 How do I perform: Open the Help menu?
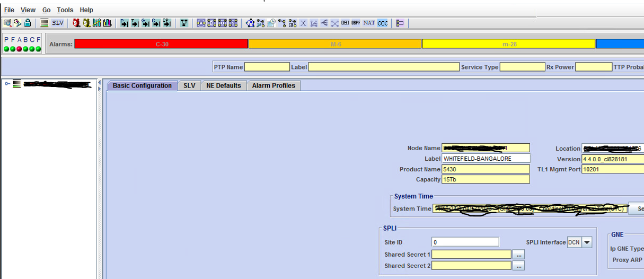(86, 10)
